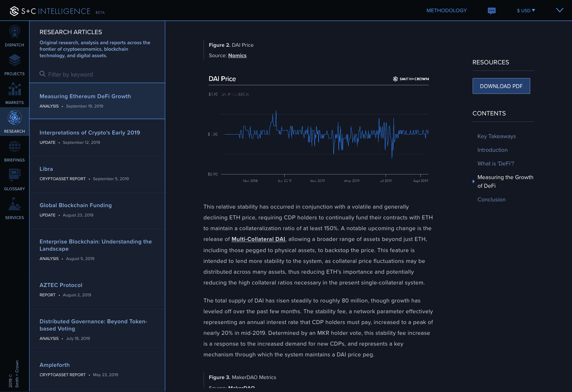Click the Contents heading
This screenshot has height=392, width=572.
(489, 113)
